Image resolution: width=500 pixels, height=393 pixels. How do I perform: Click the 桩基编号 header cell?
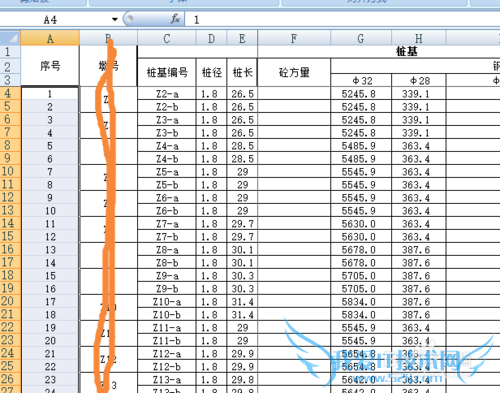click(167, 72)
